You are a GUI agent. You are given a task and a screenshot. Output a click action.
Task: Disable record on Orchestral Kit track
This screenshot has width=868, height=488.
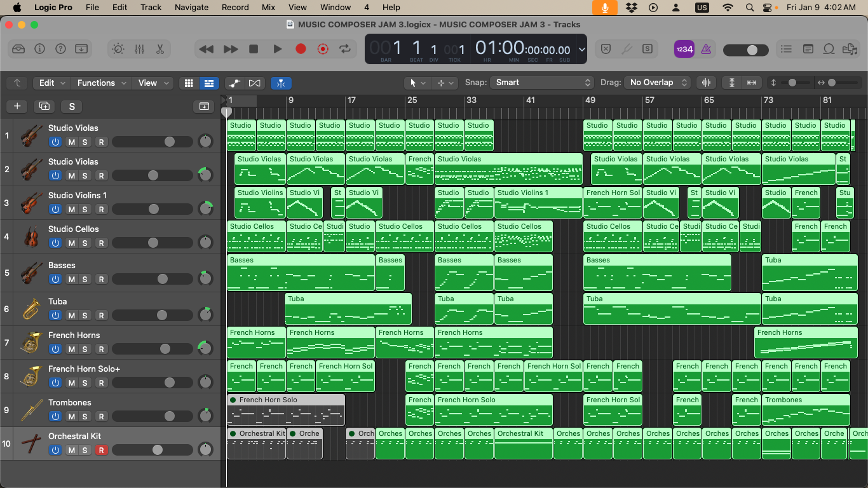pyautogui.click(x=101, y=450)
